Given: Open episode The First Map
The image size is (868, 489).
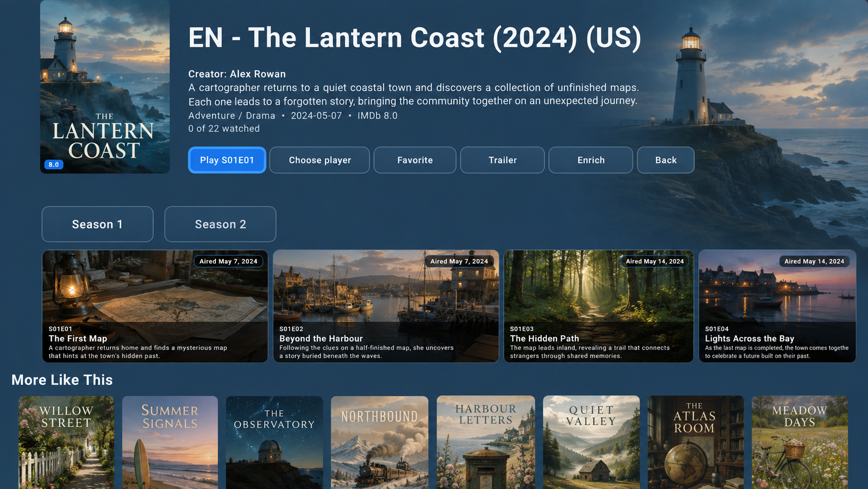Looking at the screenshot, I should (155, 306).
